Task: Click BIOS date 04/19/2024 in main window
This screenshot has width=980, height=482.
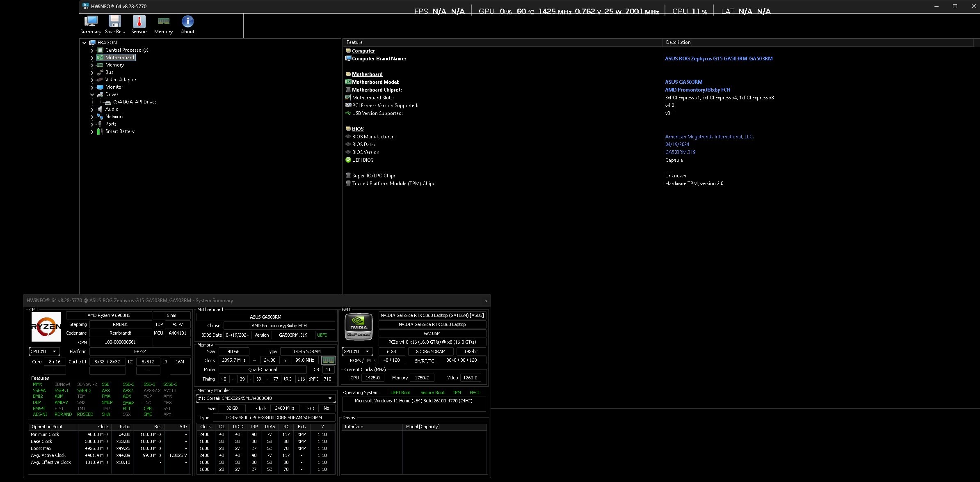Action: [x=677, y=145]
